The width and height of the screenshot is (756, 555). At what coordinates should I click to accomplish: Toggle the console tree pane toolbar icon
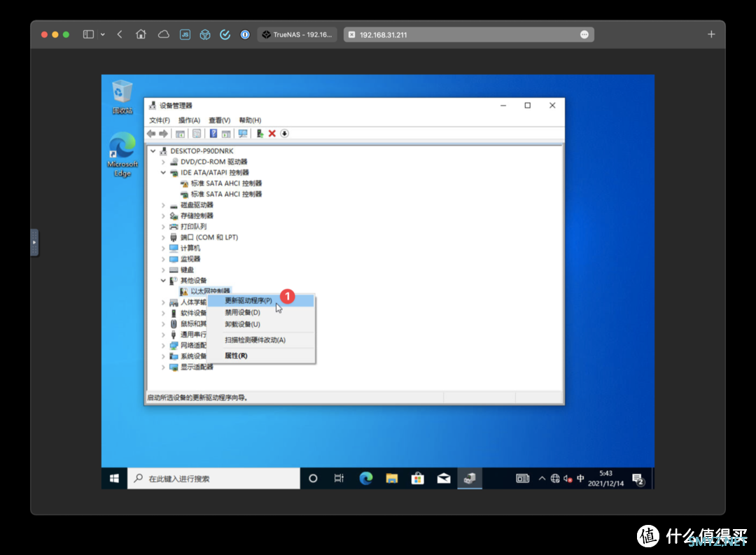180,134
